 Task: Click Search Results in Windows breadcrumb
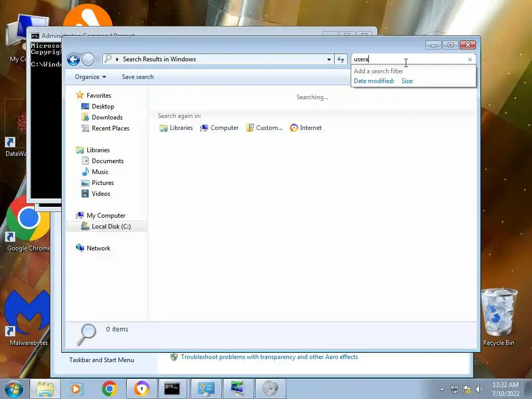pos(159,59)
